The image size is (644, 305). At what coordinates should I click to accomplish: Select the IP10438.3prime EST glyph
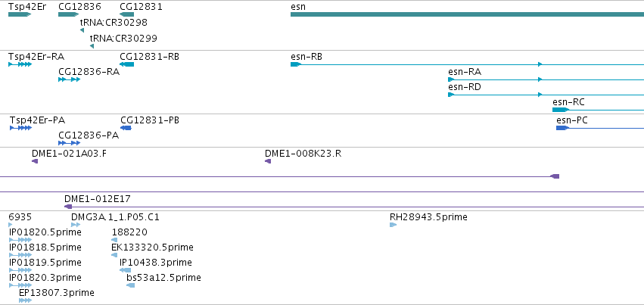pos(126,269)
